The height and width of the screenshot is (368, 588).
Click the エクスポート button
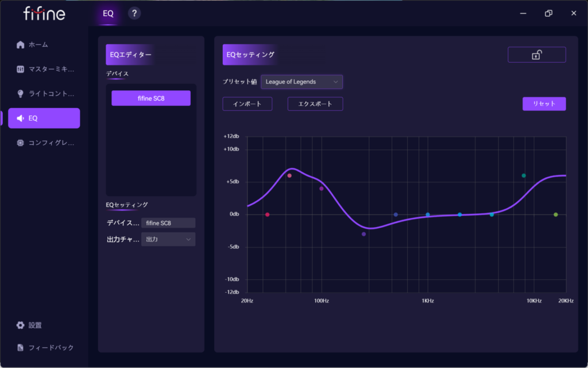pyautogui.click(x=315, y=103)
